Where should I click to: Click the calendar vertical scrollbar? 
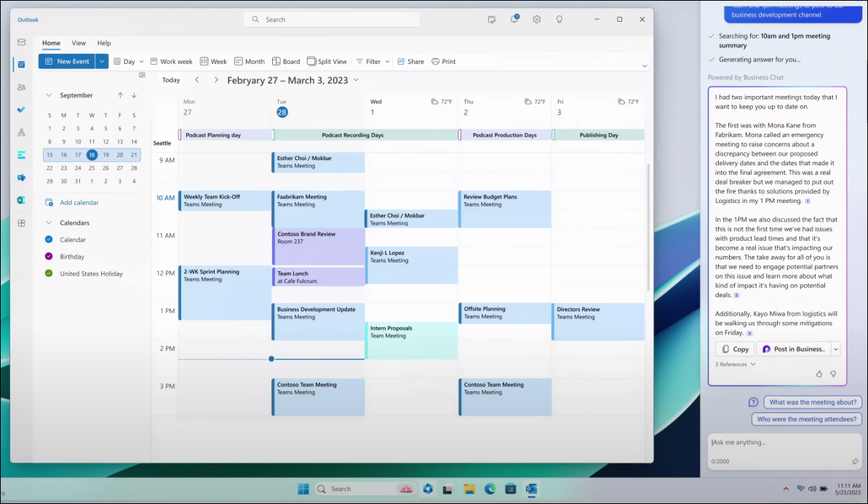(648, 227)
